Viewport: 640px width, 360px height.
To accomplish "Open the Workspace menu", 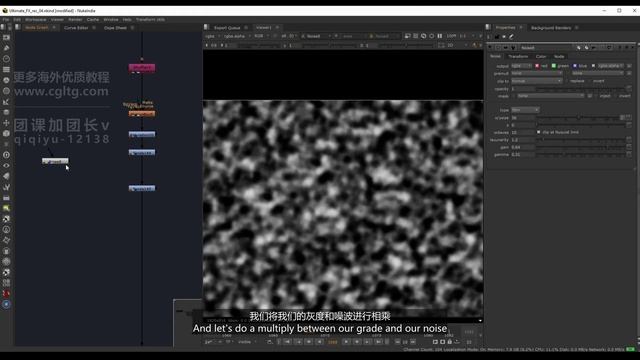I will (36, 19).
